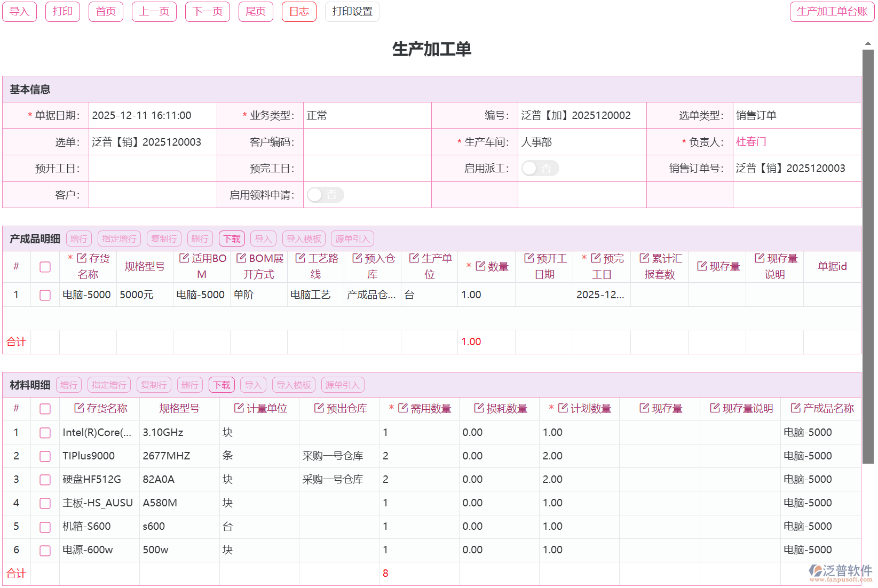Click the edit icon on 预完工日 column header
878x588 pixels.
point(596,258)
